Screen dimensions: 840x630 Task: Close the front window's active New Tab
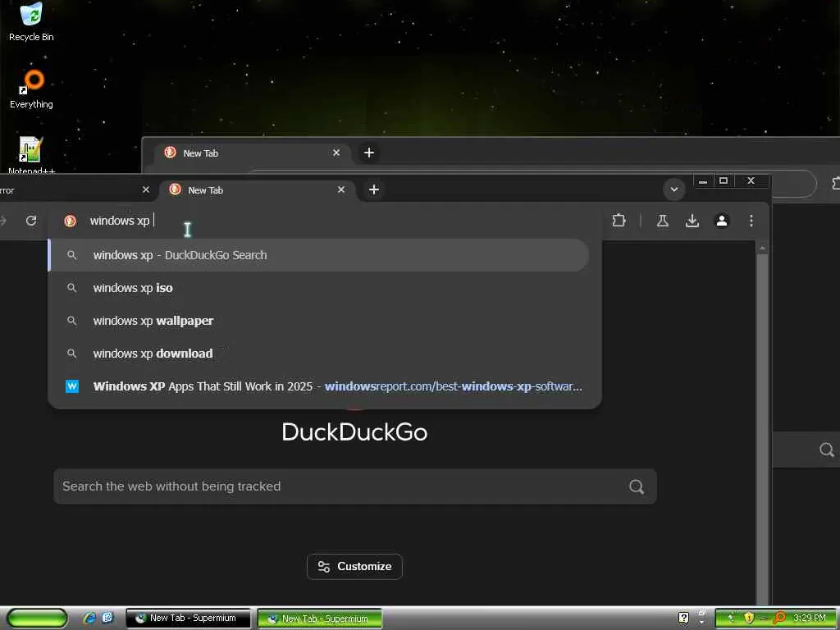tap(341, 189)
